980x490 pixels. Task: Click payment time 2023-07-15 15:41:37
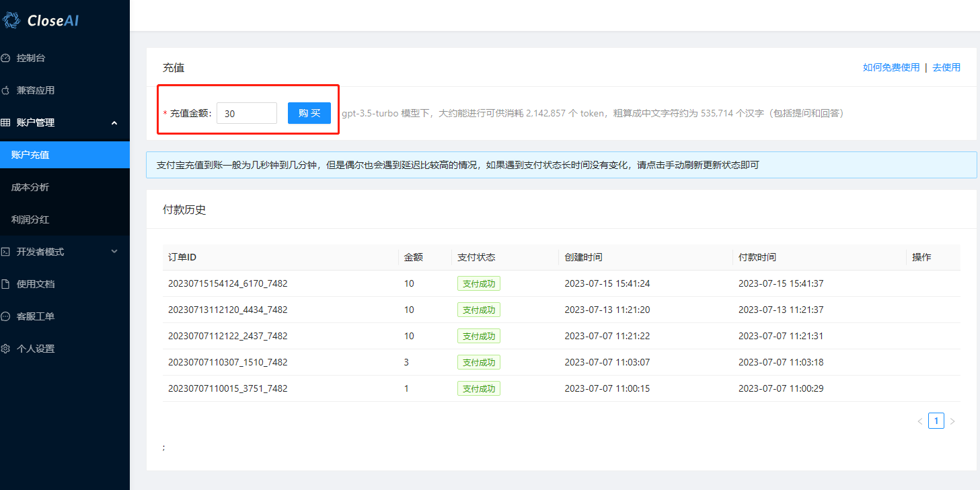tap(781, 283)
